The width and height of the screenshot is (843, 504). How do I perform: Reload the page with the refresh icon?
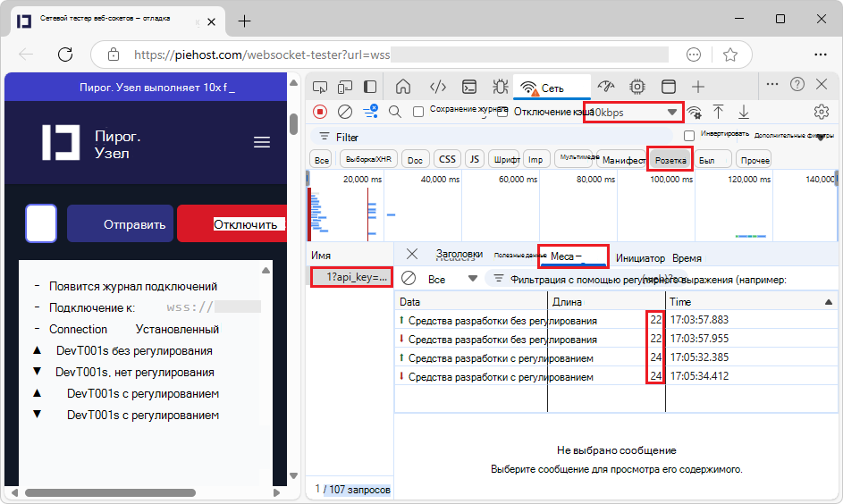coord(65,55)
